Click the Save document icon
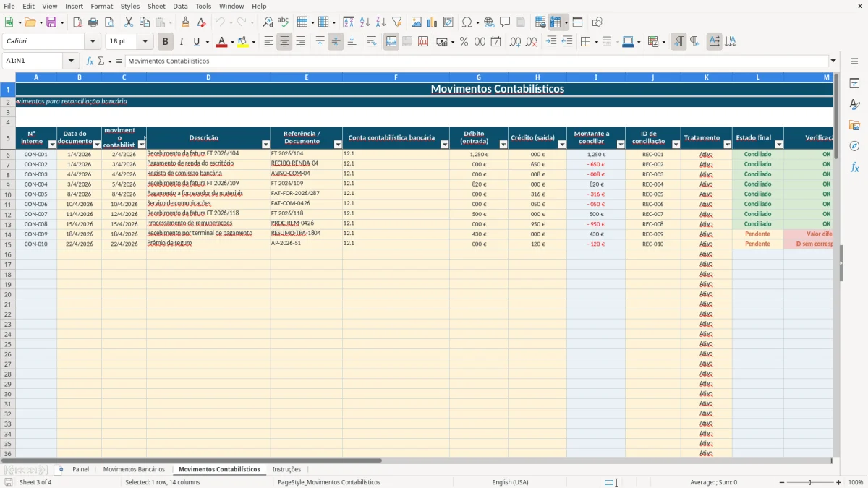The width and height of the screenshot is (868, 488). click(51, 22)
